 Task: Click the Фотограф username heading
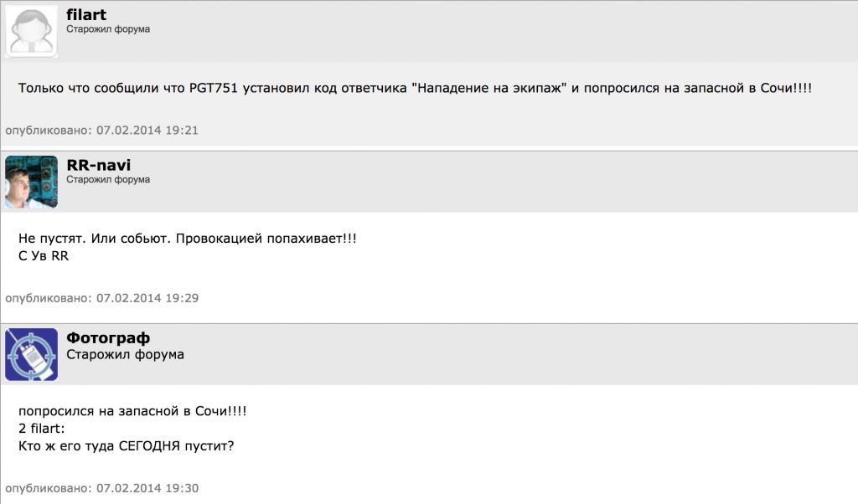tap(108, 338)
